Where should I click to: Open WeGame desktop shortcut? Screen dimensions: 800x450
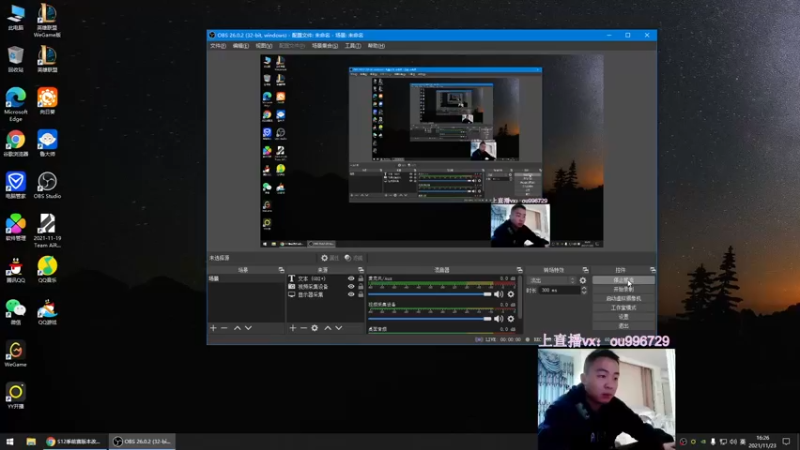16,354
